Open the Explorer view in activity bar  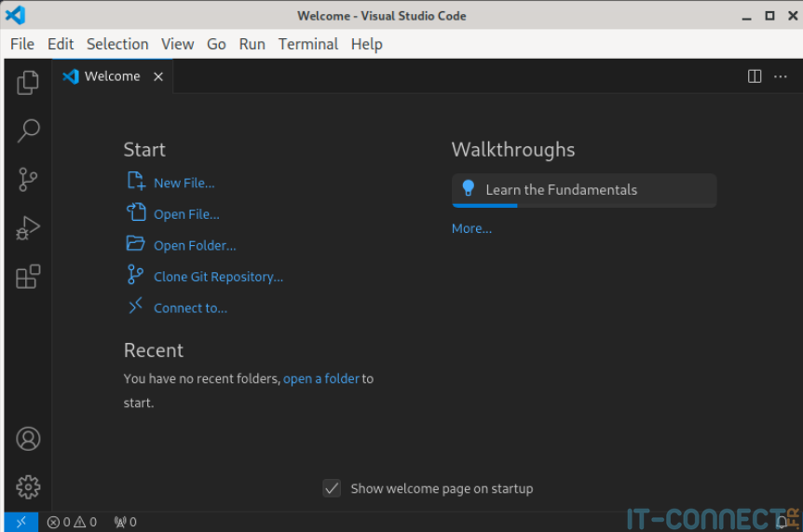(28, 82)
